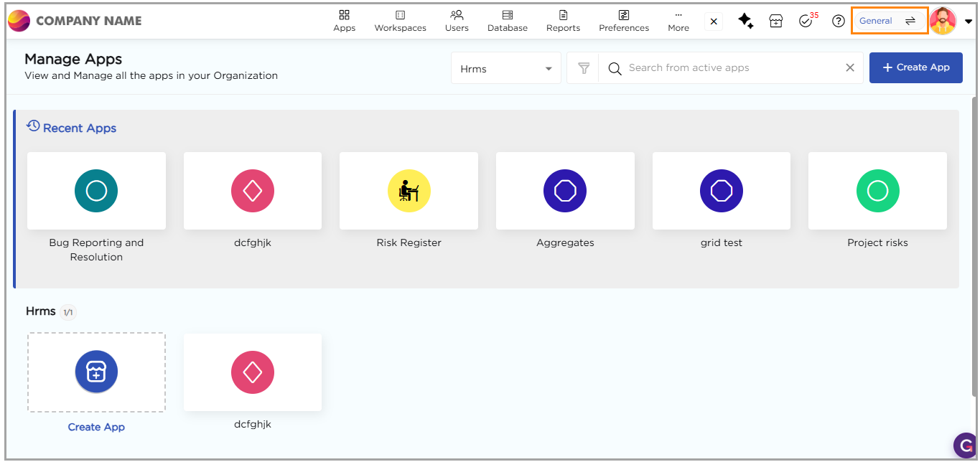The width and height of the screenshot is (980, 462).
Task: Open the Risk Register app icon
Action: (409, 191)
